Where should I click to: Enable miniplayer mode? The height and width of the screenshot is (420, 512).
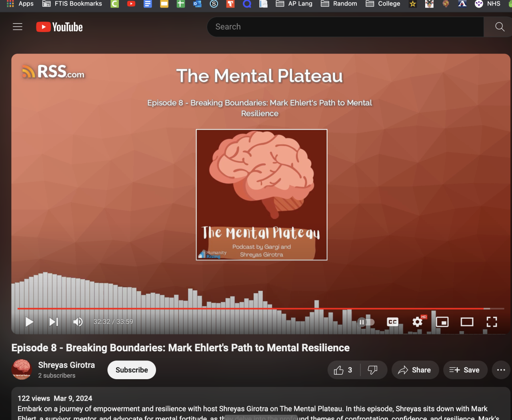tap(442, 322)
